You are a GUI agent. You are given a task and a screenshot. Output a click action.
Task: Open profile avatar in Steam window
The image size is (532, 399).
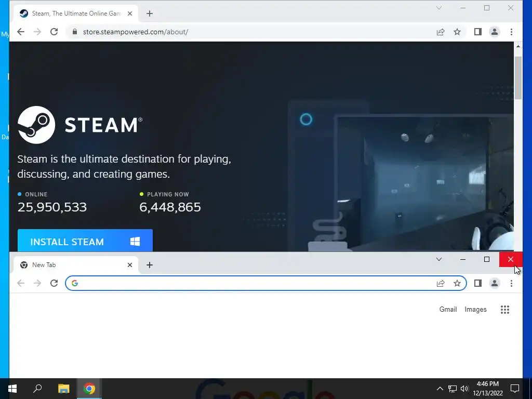pyautogui.click(x=495, y=32)
